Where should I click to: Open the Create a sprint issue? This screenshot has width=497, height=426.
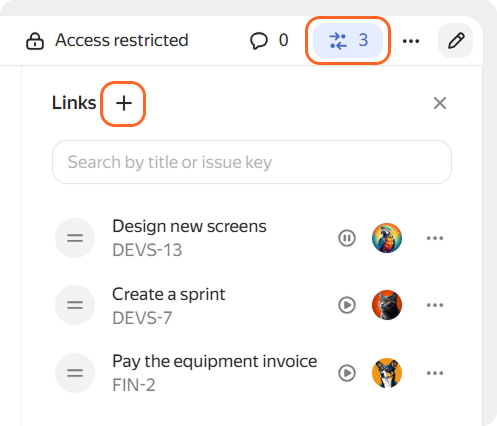tap(169, 295)
